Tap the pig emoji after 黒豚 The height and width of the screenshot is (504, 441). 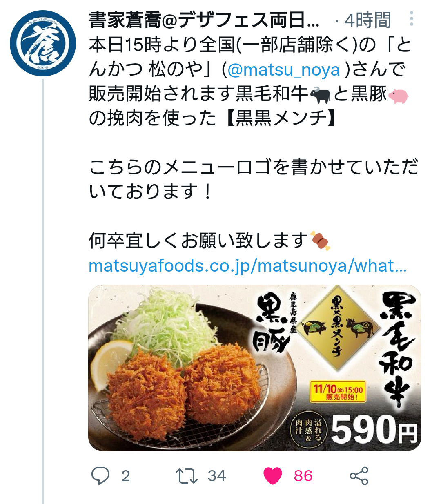398,96
